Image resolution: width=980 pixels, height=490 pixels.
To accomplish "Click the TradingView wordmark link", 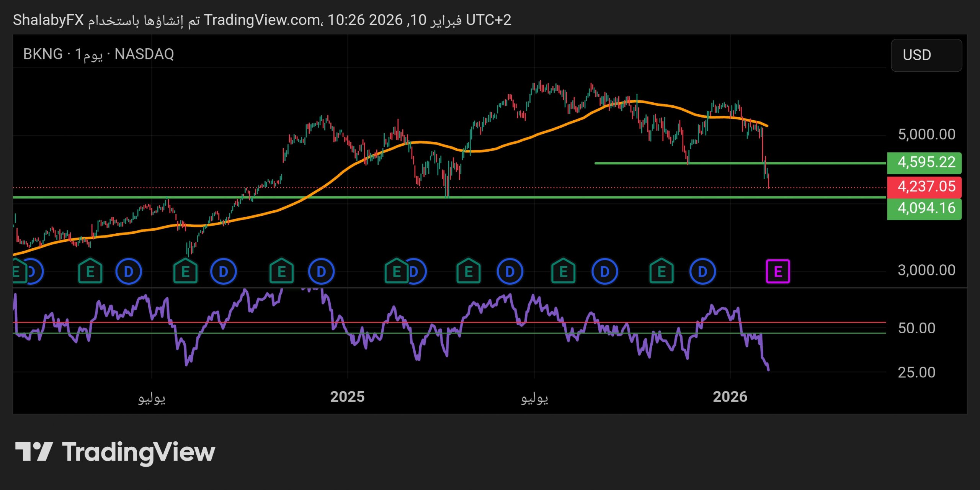I will pos(139,452).
